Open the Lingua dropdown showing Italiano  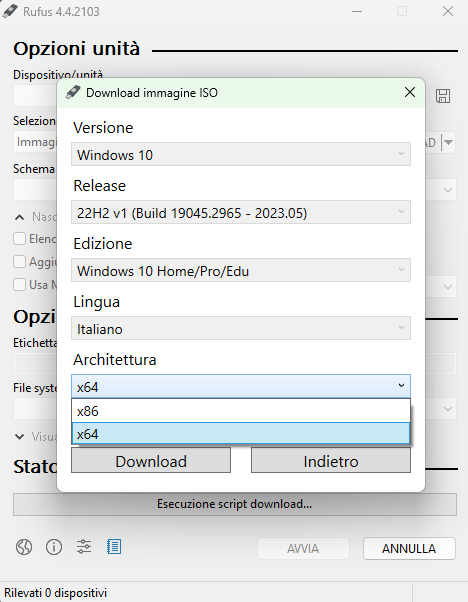point(241,328)
